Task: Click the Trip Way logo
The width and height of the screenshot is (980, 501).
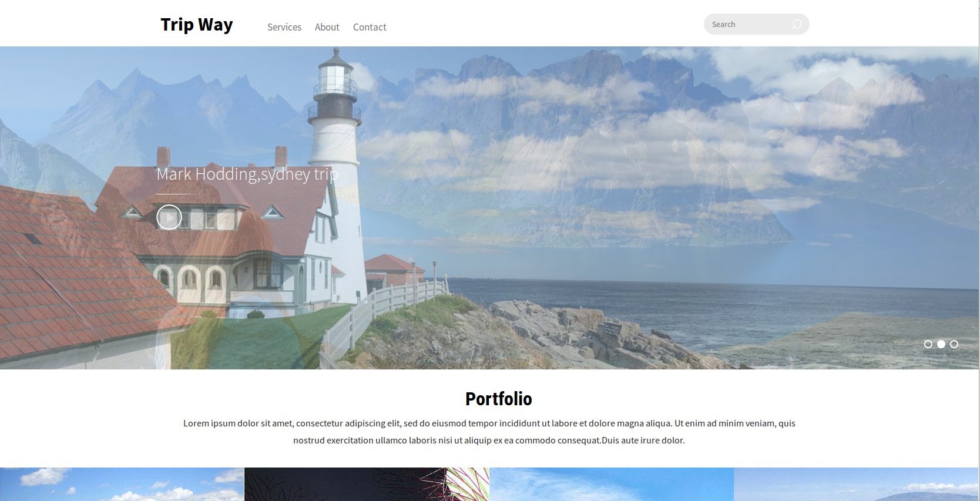Action: click(x=197, y=25)
